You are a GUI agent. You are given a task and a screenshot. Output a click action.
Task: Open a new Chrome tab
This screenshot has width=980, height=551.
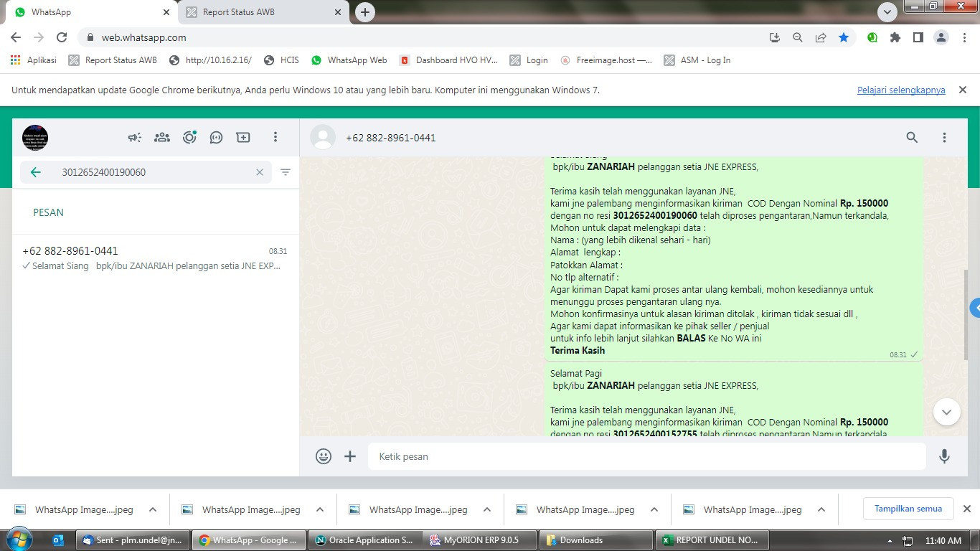pos(365,12)
